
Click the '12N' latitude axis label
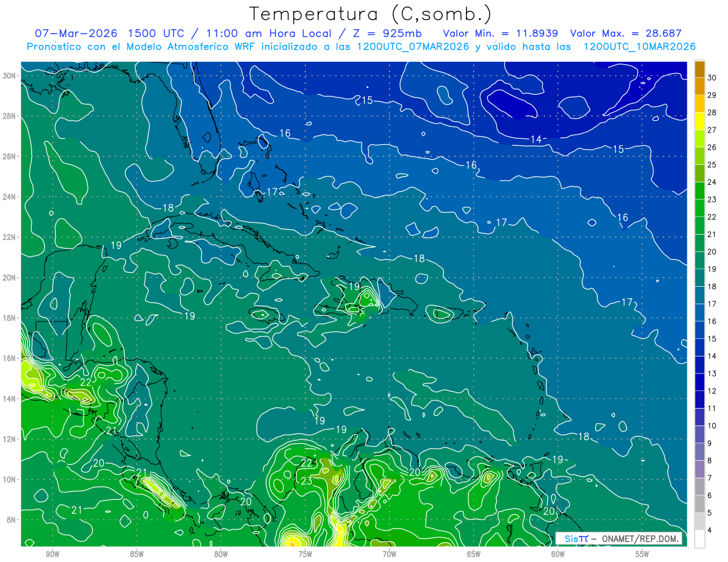[10, 439]
